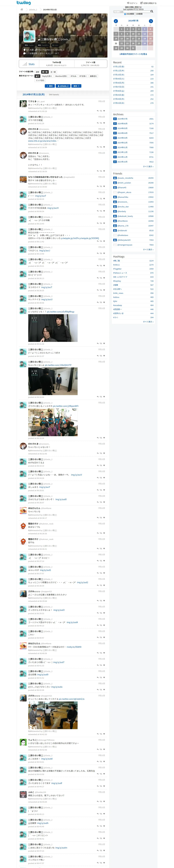Open @moresore_ friend link
174x868 pixels.
123,202
